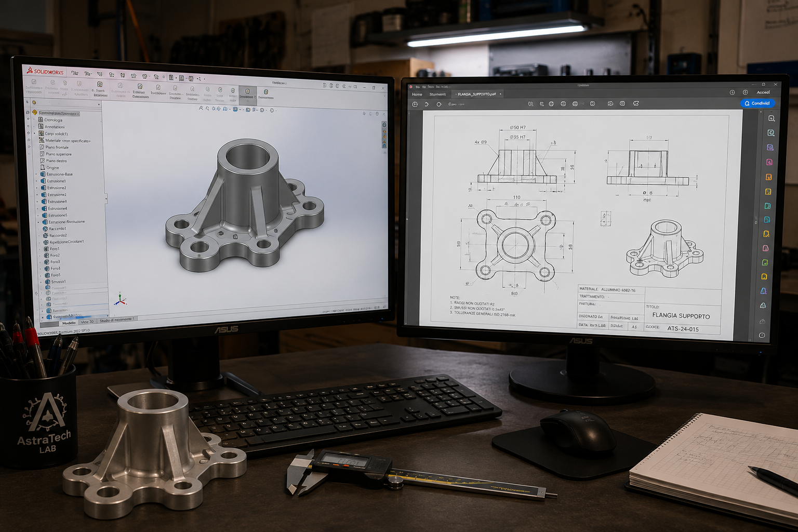This screenshot has width=798, height=532.
Task: Click the red app icon in the PDF viewer title bar
Action: pyautogui.click(x=410, y=87)
